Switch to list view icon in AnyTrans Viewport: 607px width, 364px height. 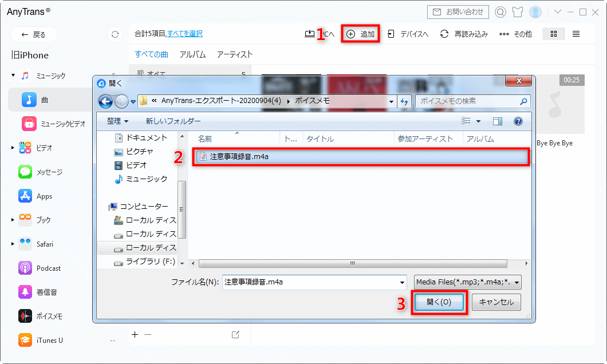(x=576, y=34)
